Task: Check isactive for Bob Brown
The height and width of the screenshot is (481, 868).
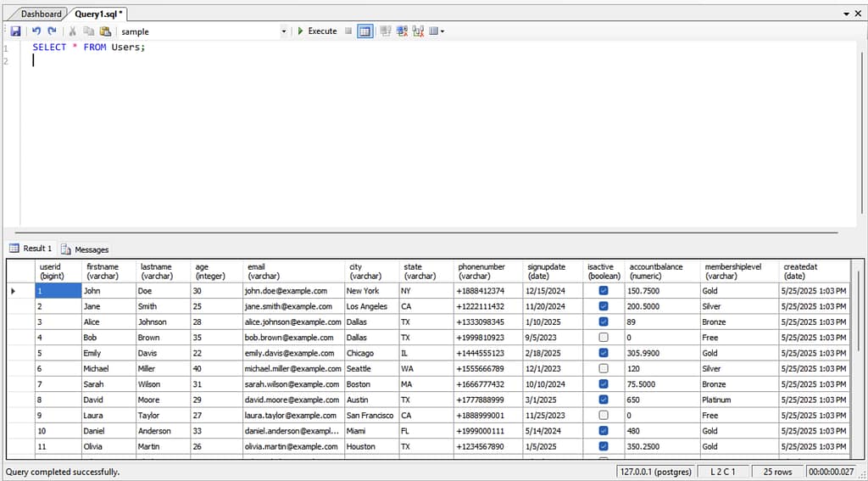Action: [x=604, y=337]
